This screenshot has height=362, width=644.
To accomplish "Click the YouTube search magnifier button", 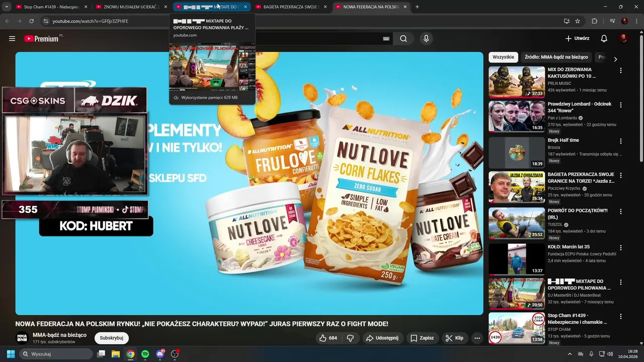I will tap(404, 39).
